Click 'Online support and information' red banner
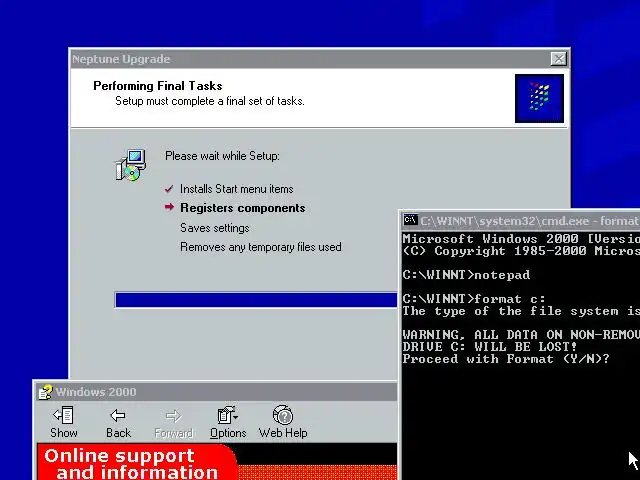The image size is (640, 480). tap(135, 463)
